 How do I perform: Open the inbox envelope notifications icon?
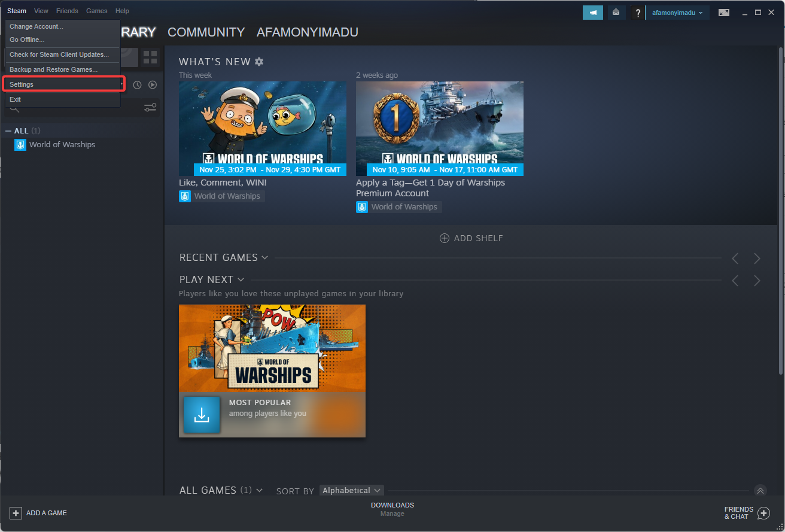(616, 13)
